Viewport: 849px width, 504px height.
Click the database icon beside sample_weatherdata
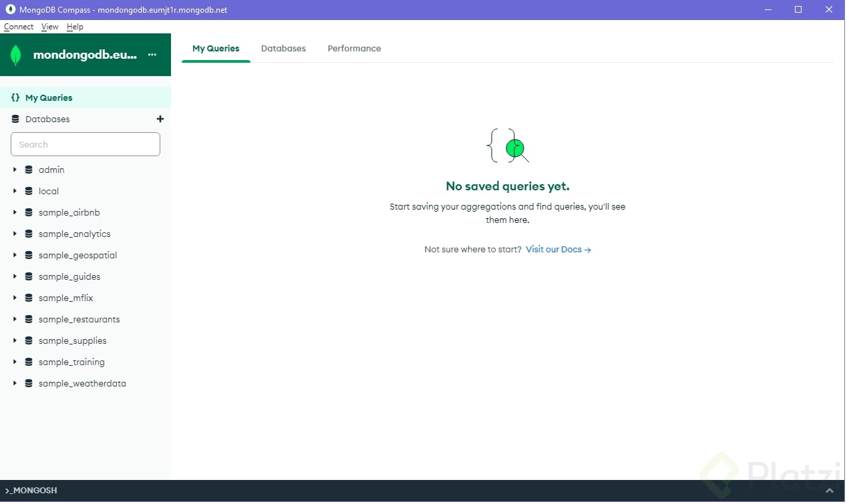(x=29, y=383)
